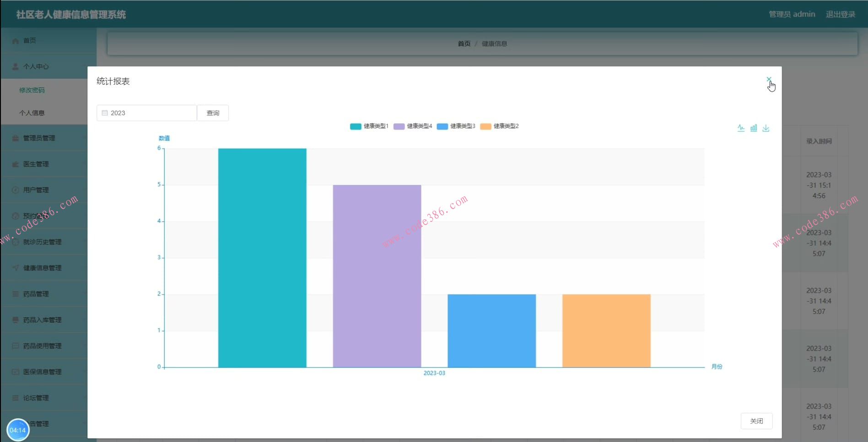Switch the chart to bar view
Screen dimensions: 868x442
[x=754, y=128]
